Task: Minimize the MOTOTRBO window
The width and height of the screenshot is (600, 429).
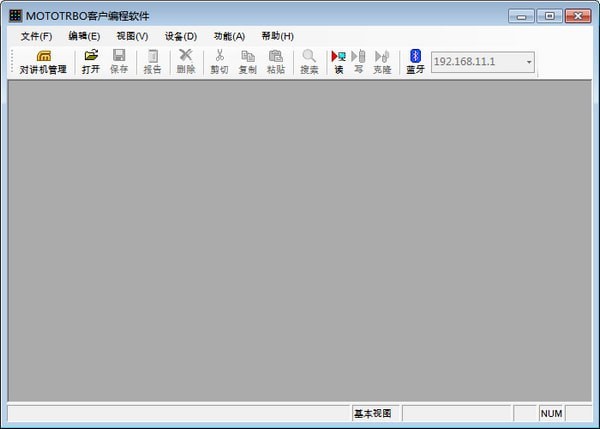Action: click(521, 16)
